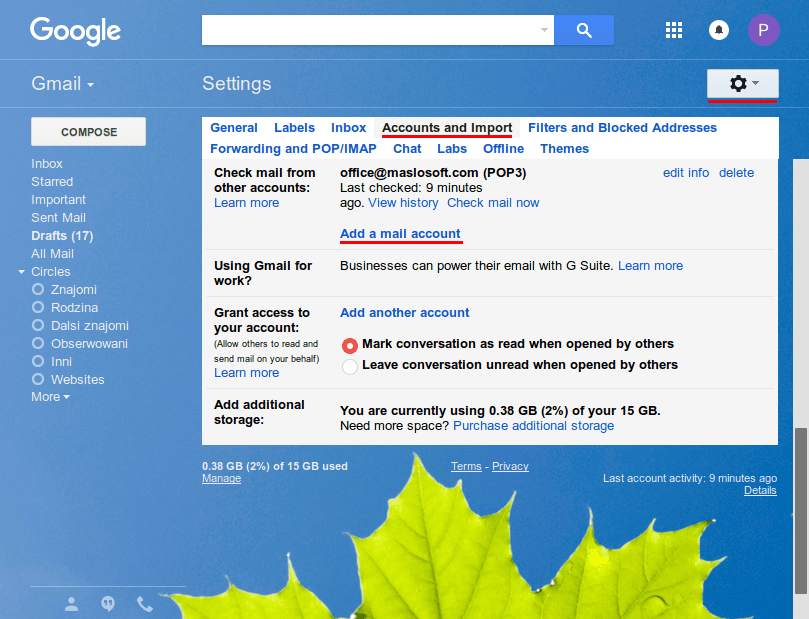Open the phone calls icon
Screen dimensions: 809x619
144,604
